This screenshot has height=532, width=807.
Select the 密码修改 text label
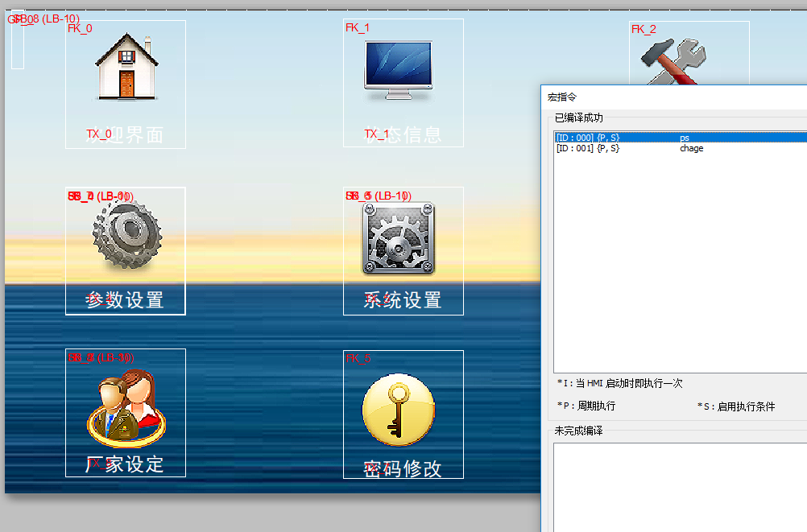[x=403, y=468]
